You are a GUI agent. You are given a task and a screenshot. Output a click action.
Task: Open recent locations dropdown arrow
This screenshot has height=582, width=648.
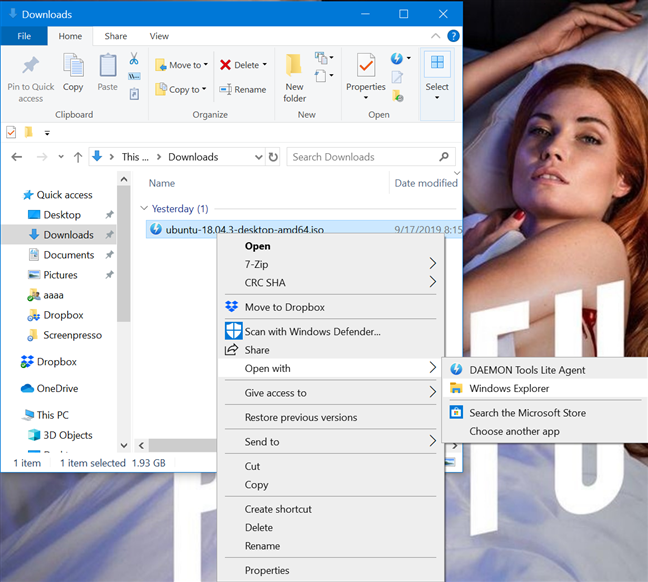tap(61, 157)
